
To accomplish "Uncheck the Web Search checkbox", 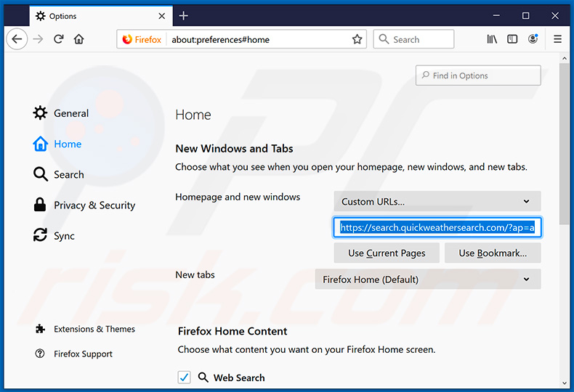I will [x=184, y=377].
